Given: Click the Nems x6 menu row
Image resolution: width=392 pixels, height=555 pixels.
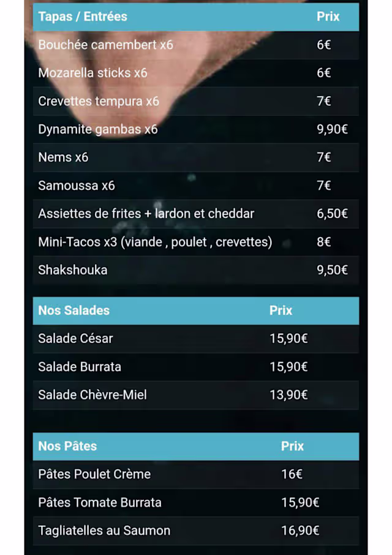Looking at the screenshot, I should click(x=63, y=157).
